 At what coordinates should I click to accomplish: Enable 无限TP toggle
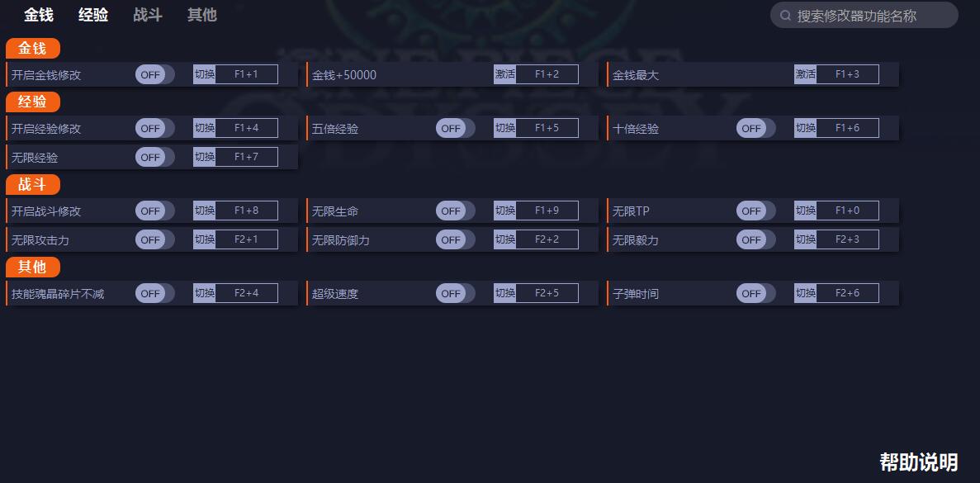[x=755, y=211]
